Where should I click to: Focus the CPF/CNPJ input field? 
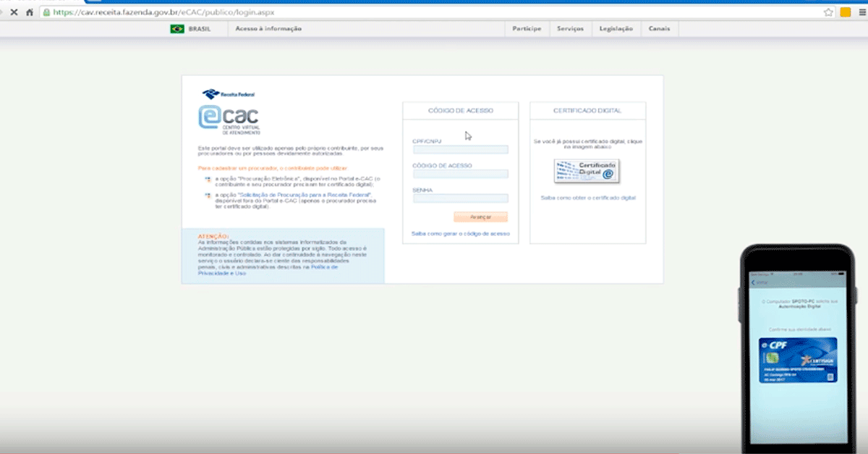[x=461, y=150]
